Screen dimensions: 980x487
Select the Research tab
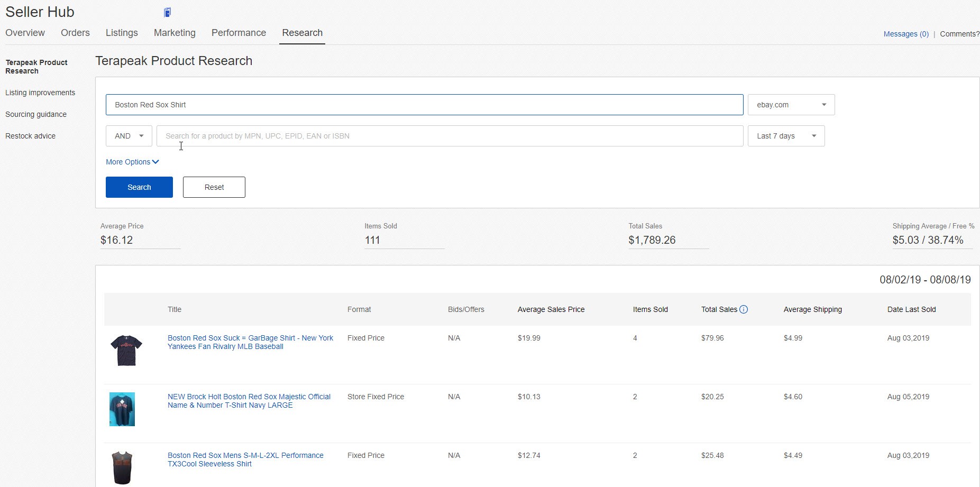coord(302,33)
